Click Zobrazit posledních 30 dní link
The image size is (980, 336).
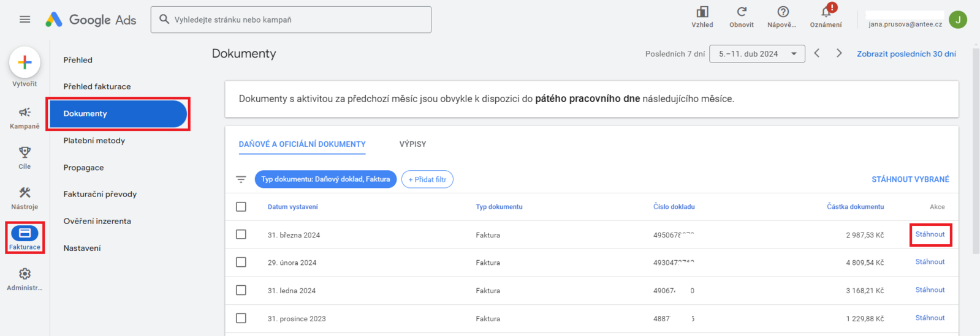pyautogui.click(x=906, y=54)
